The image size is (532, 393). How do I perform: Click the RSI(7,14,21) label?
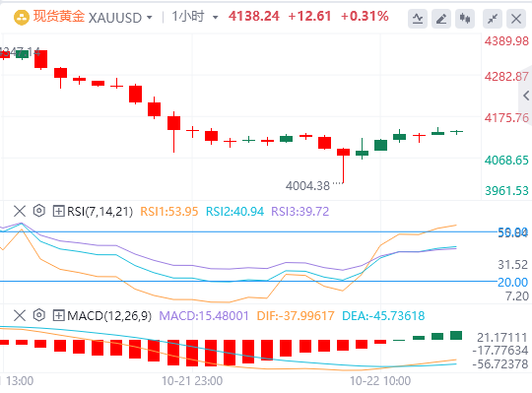point(100,212)
